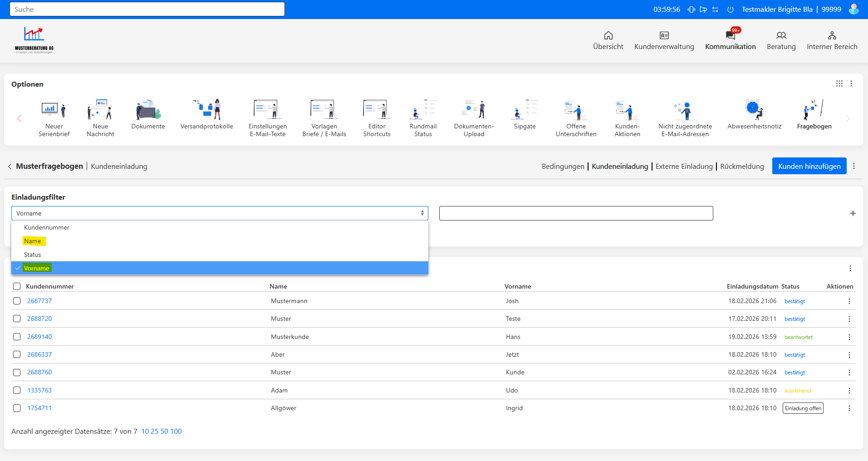Open the Sipgate option icon
Image resolution: width=868 pixels, height=461 pixels.
coord(525,110)
